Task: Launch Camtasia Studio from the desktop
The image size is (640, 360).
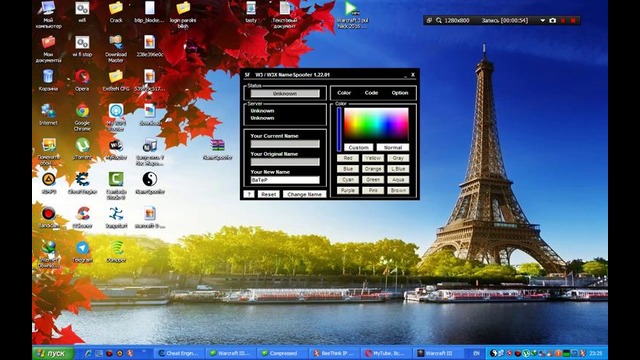Action: [116, 186]
